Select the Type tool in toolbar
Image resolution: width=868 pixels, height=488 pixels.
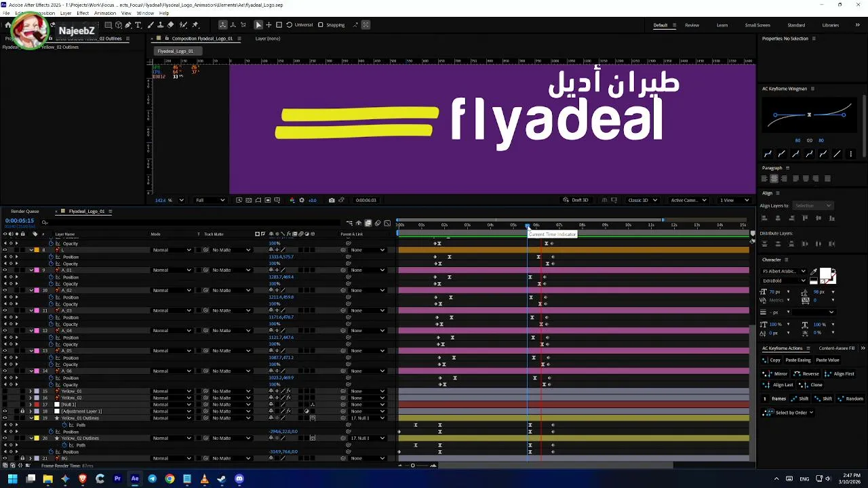click(x=138, y=25)
